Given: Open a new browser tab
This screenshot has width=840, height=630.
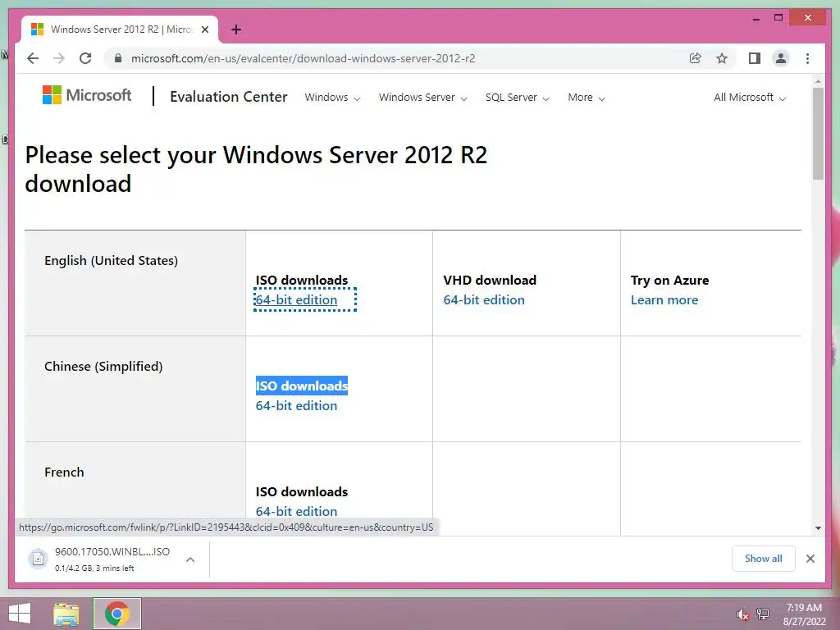Looking at the screenshot, I should [x=236, y=30].
